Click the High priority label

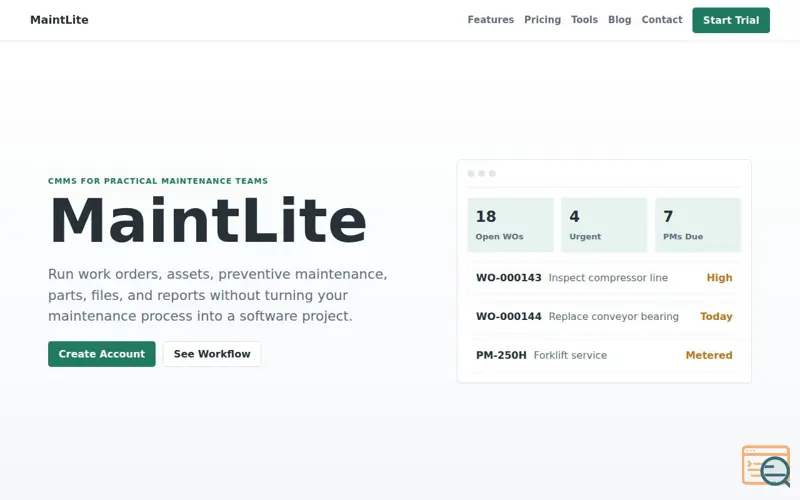click(x=719, y=278)
